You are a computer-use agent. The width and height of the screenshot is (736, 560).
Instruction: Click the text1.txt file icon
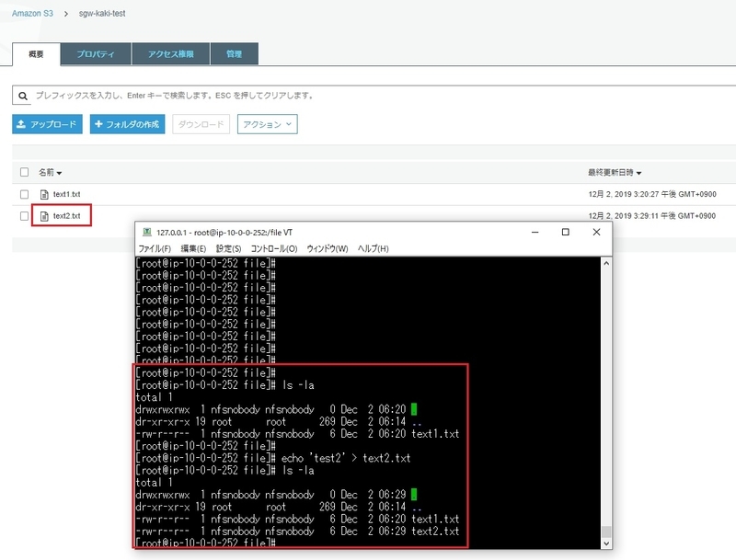44,194
